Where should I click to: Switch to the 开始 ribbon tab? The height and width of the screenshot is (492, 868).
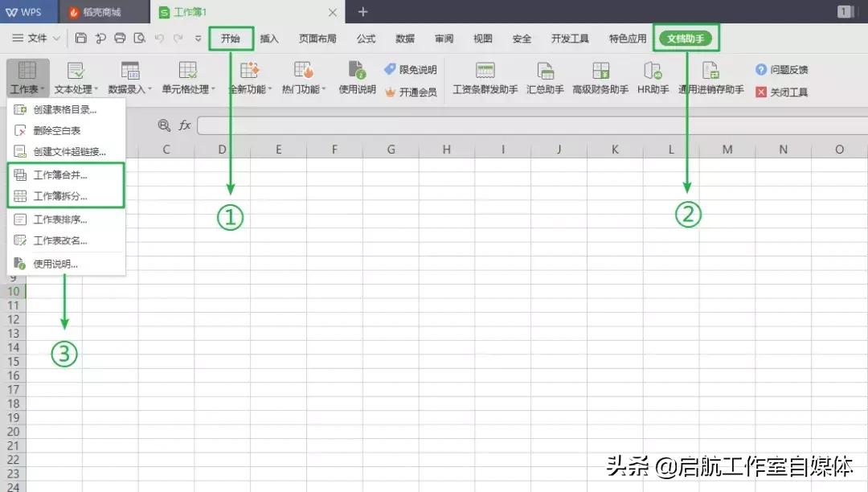coord(230,37)
